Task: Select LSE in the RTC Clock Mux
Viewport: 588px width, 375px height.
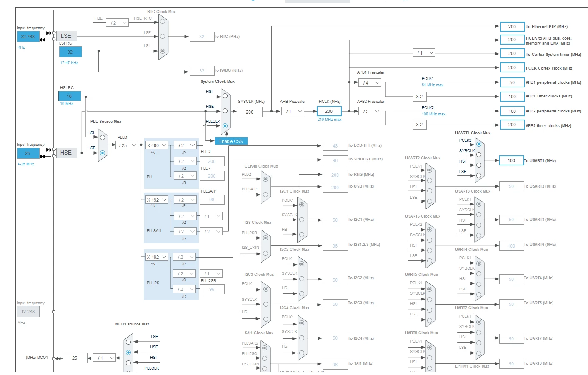Action: pos(163,36)
